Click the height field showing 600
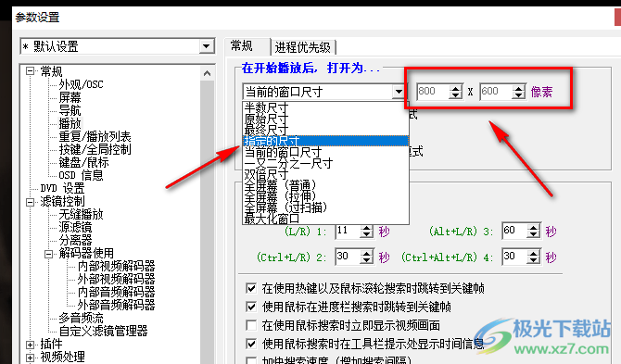 [496, 92]
